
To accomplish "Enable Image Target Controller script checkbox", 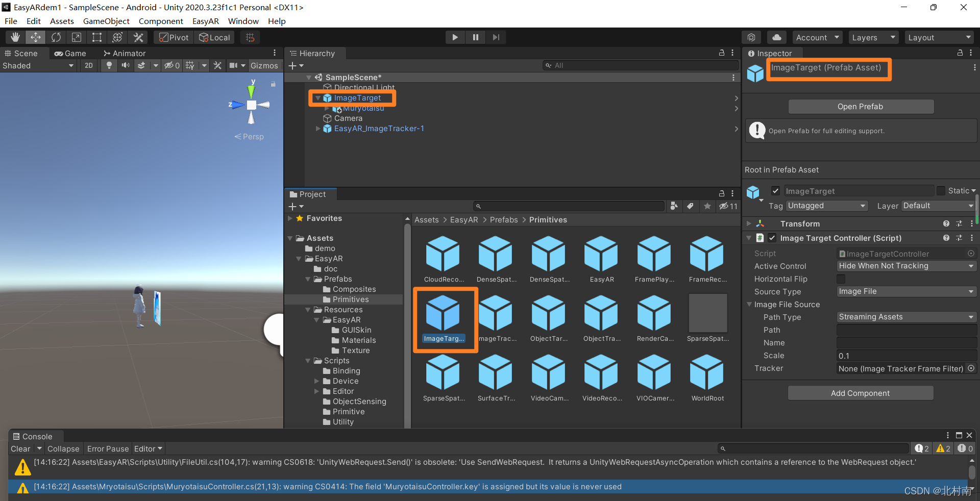I will point(772,238).
